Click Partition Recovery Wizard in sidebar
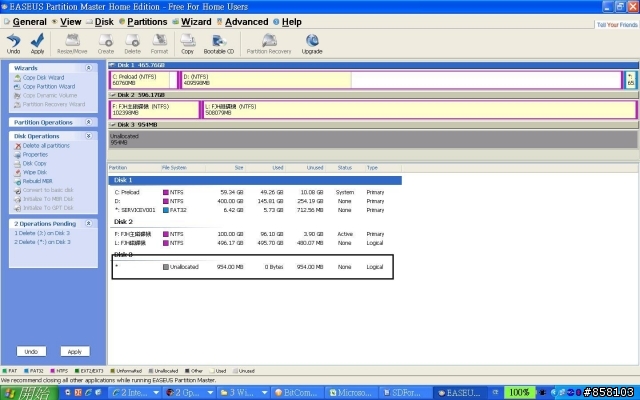640x400 pixels. pos(50,104)
